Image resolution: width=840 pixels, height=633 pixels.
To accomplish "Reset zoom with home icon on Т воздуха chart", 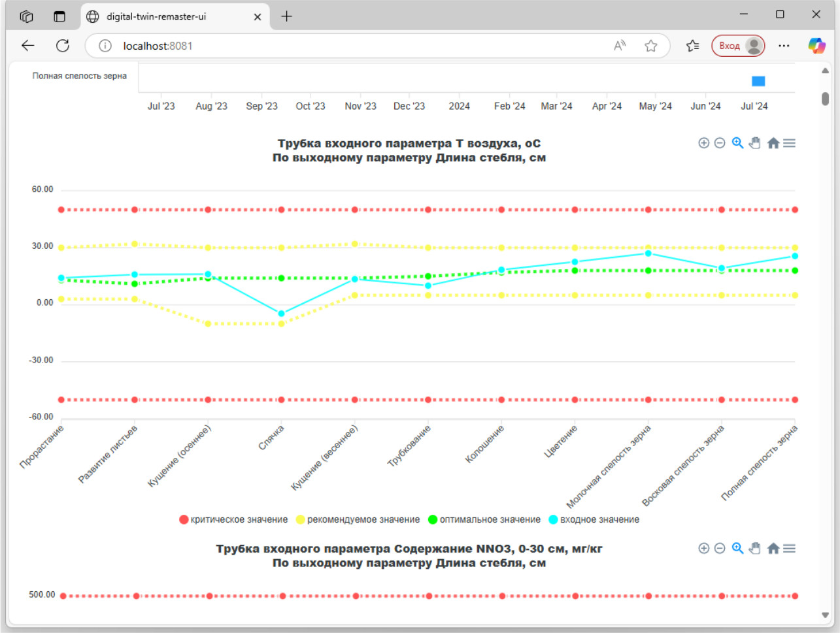I will (x=773, y=143).
